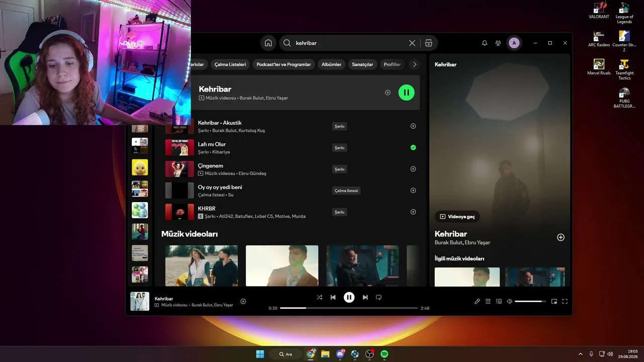Add Kehribar - Akustik to liked songs

(413, 126)
